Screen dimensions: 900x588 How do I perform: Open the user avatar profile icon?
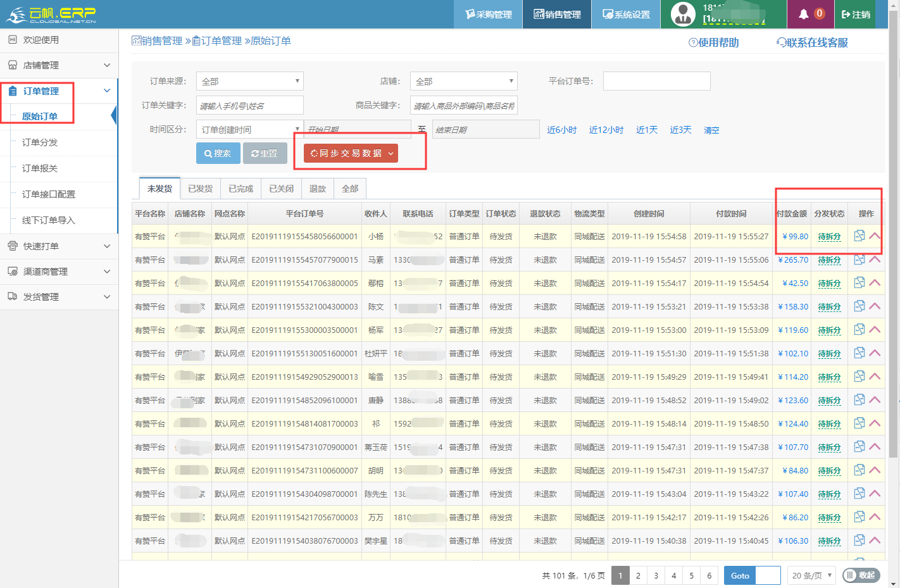(x=683, y=14)
